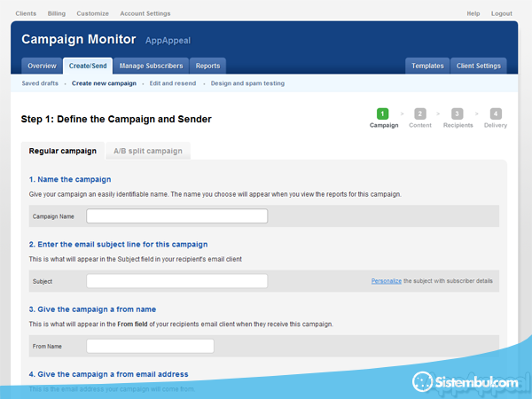Open Design and spam testing submenu

247,83
